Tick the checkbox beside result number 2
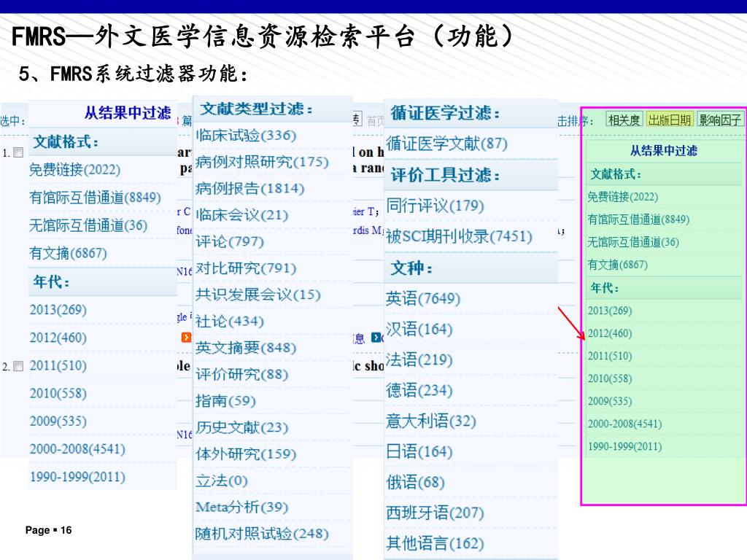The image size is (747, 560). (18, 366)
